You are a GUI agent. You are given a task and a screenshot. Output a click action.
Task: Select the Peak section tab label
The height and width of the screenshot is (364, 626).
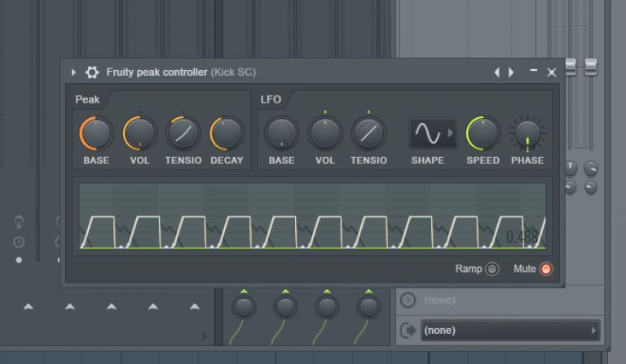(87, 99)
